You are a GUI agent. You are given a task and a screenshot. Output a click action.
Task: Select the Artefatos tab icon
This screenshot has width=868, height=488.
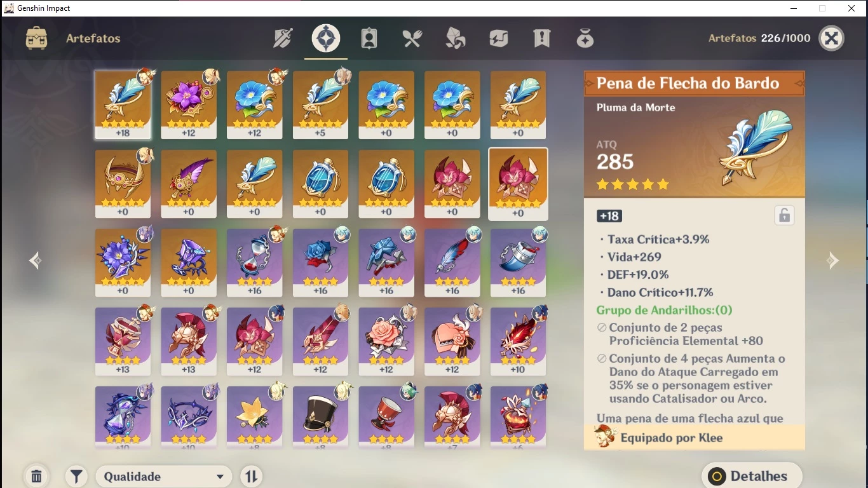[326, 38]
